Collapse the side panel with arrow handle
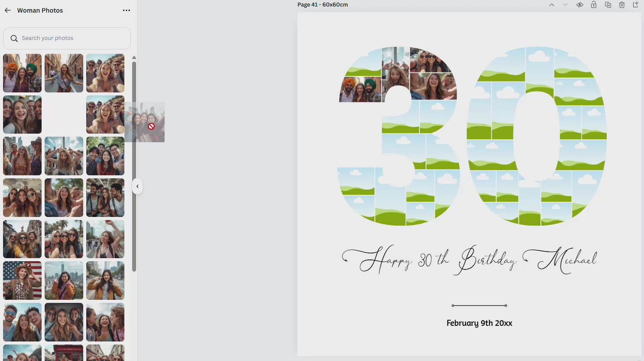644x361 pixels. (x=137, y=187)
